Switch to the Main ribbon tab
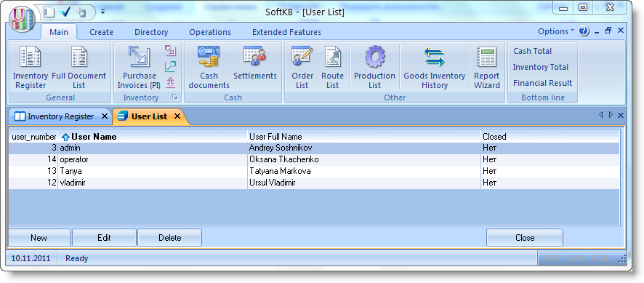644x283 pixels. point(59,32)
